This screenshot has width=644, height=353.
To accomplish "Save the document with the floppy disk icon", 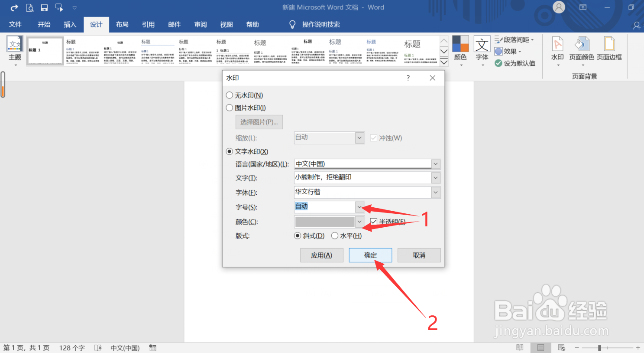I will tap(44, 7).
